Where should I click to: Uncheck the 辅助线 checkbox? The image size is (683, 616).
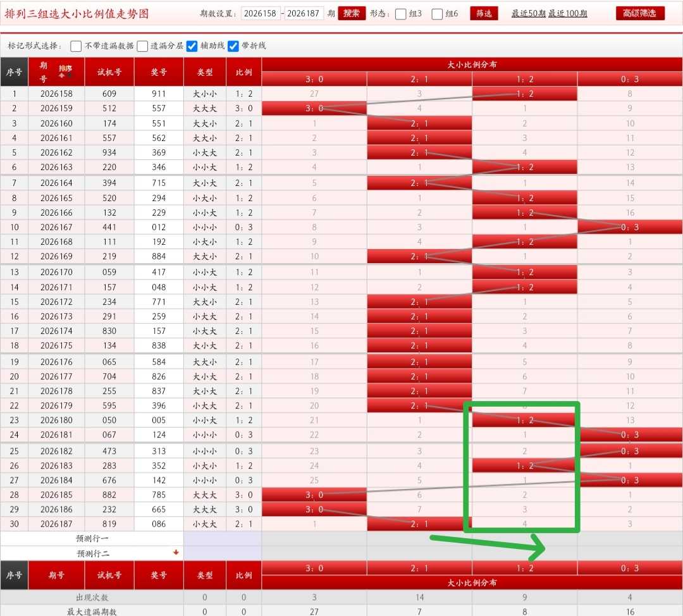pos(192,46)
